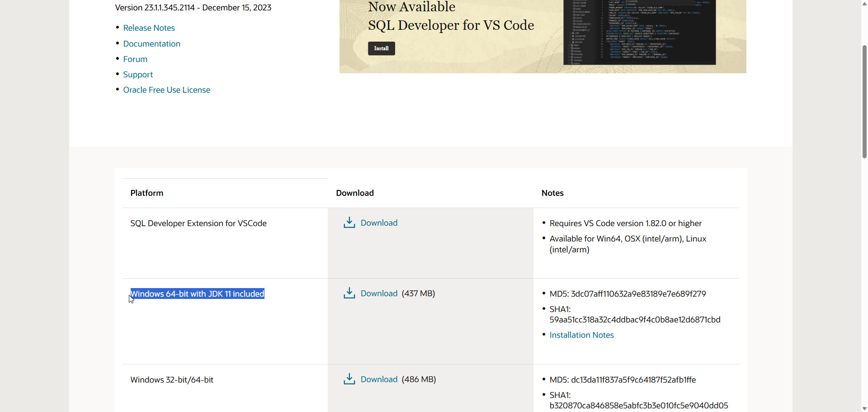This screenshot has width=868, height=412.
Task: Download the 486 MB Windows 32-bit/64-bit package
Action: click(379, 379)
